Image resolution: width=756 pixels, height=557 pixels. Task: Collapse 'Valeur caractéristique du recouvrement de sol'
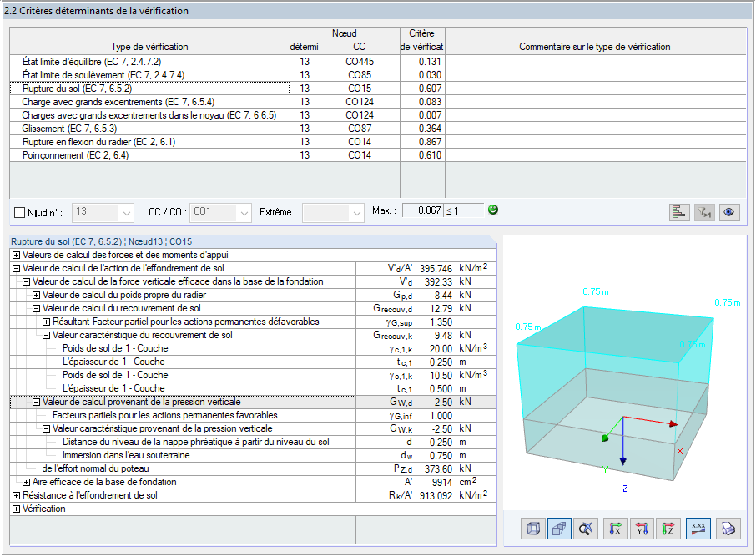tap(46, 335)
